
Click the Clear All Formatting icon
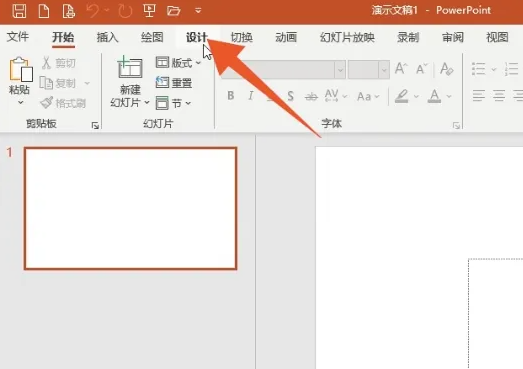(x=446, y=69)
